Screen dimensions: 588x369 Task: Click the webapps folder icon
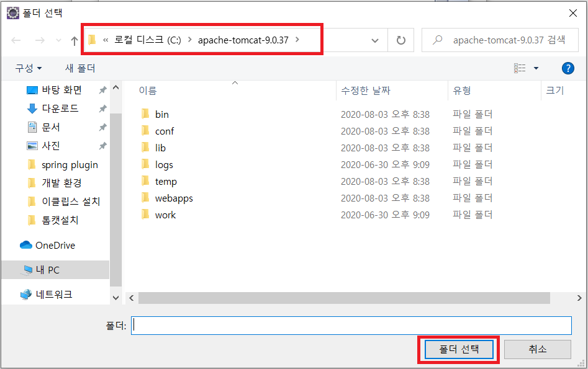coord(145,198)
